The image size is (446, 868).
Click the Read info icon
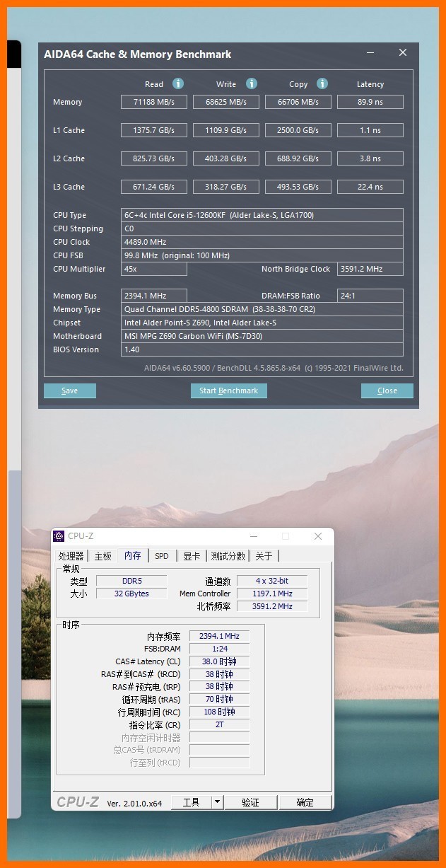coord(178,83)
